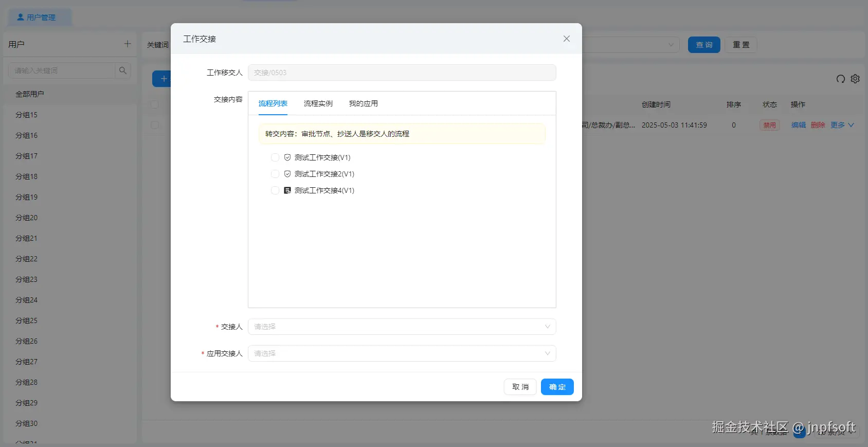Viewport: 868px width, 447px height.
Task: Confirm with the 确定 button
Action: click(x=557, y=387)
